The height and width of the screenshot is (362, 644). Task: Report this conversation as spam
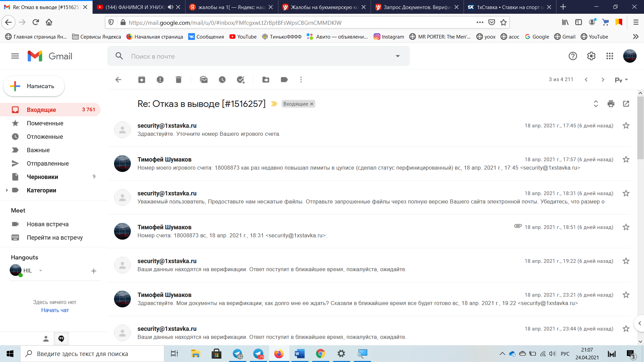[x=160, y=80]
